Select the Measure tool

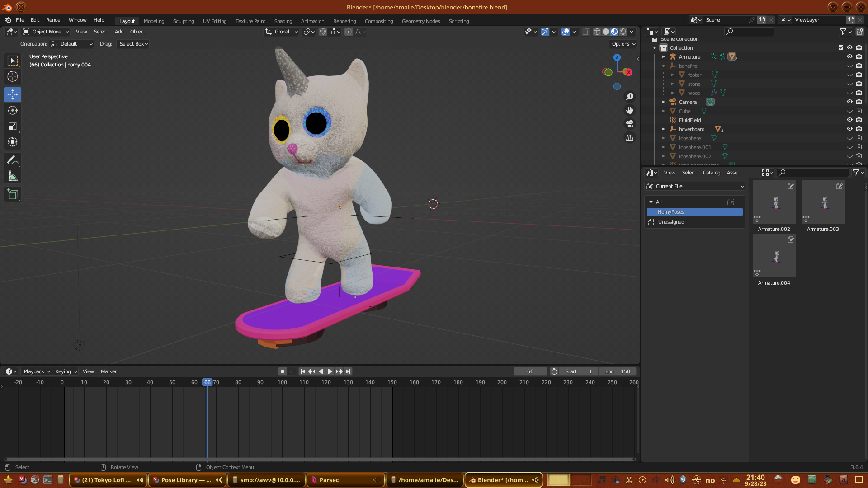[x=13, y=177]
